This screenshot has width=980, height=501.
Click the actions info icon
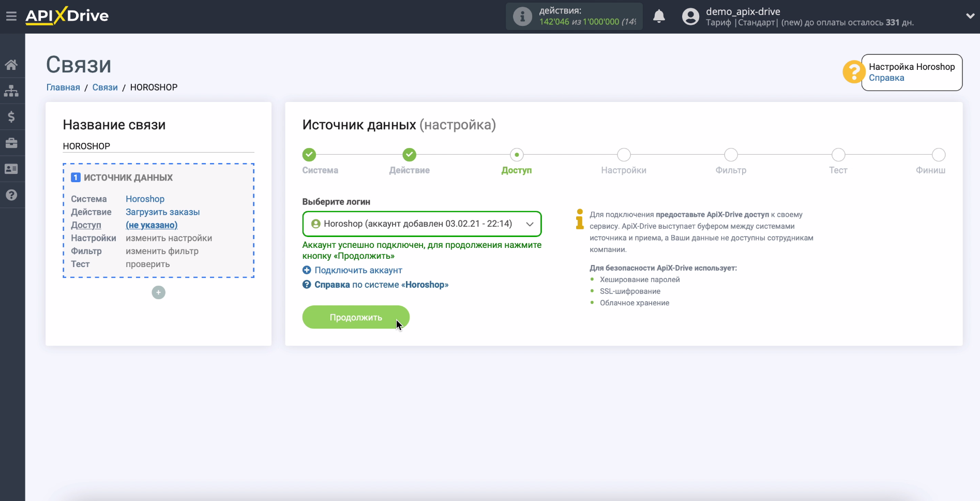[x=522, y=17]
